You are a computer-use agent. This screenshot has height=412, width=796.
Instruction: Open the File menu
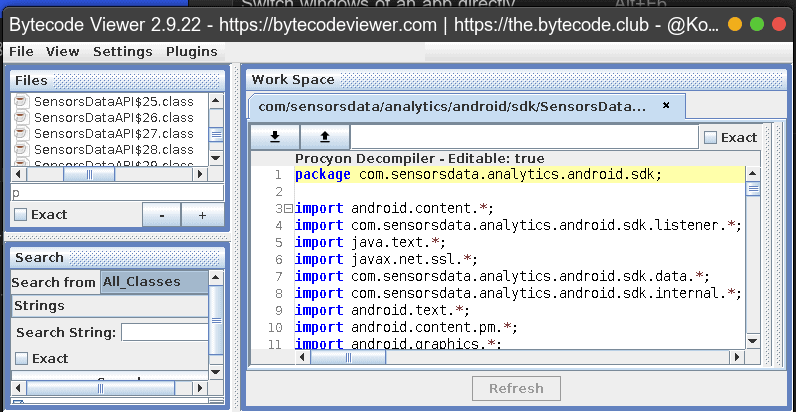21,52
